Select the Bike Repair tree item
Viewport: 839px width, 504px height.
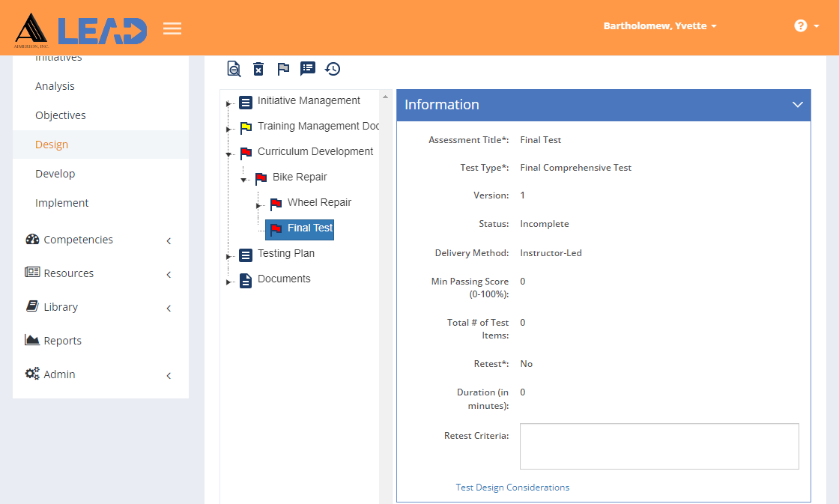pos(300,177)
